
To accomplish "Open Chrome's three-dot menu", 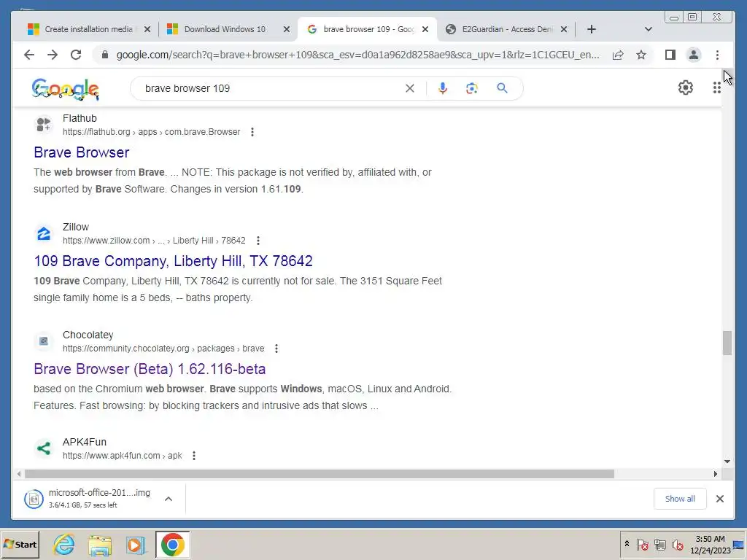I will point(717,55).
